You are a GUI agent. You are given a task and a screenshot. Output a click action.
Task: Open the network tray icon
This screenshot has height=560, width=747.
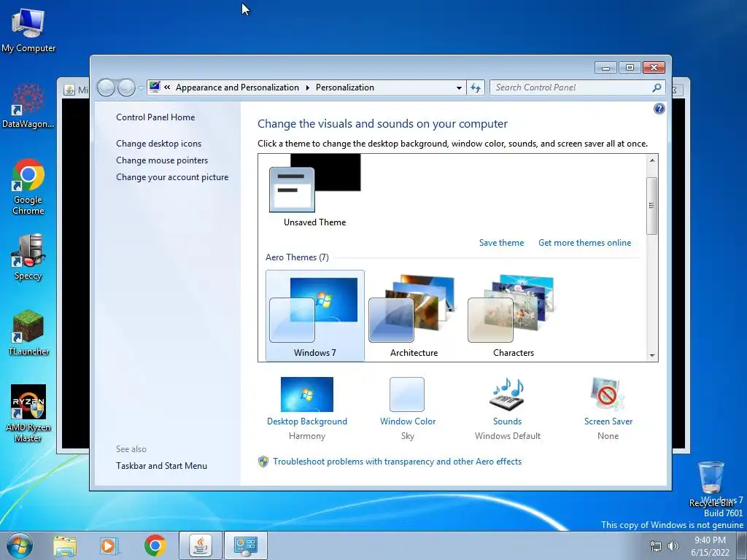[656, 546]
